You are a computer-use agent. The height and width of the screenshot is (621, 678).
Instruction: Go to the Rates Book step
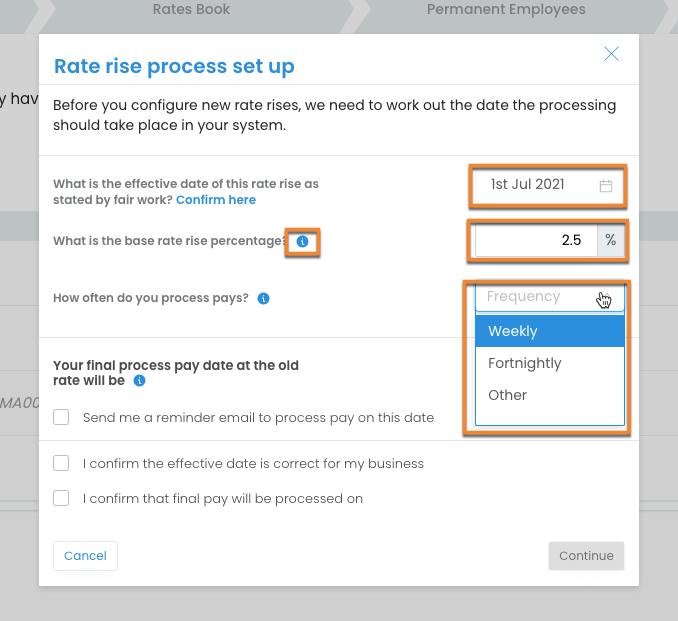[191, 10]
